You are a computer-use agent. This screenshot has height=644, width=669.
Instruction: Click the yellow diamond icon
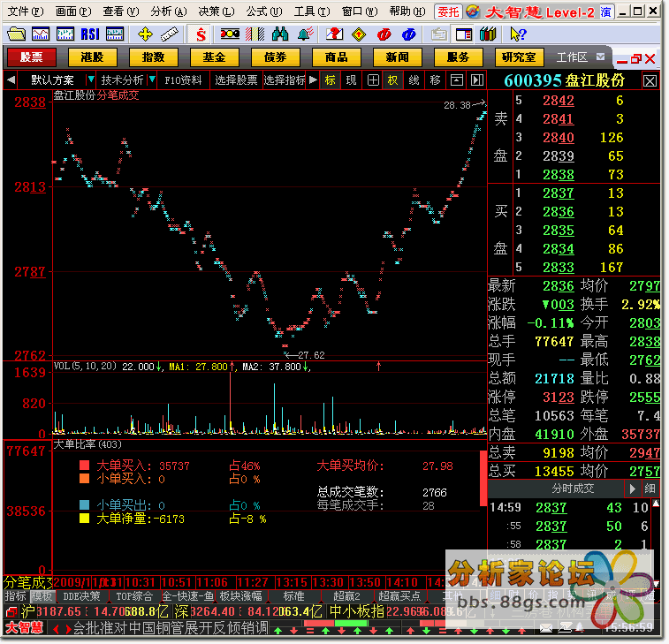click(359, 34)
